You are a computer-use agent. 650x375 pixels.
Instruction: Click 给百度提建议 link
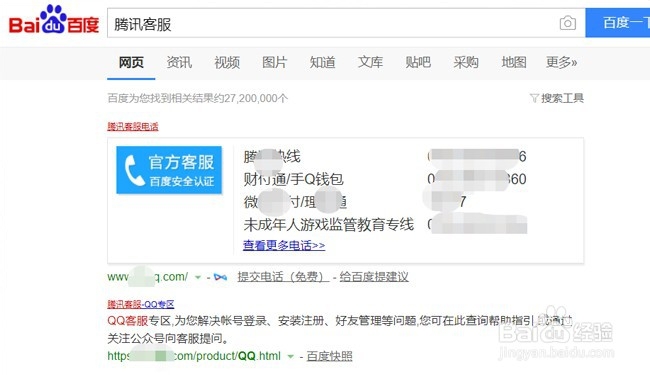(374, 277)
